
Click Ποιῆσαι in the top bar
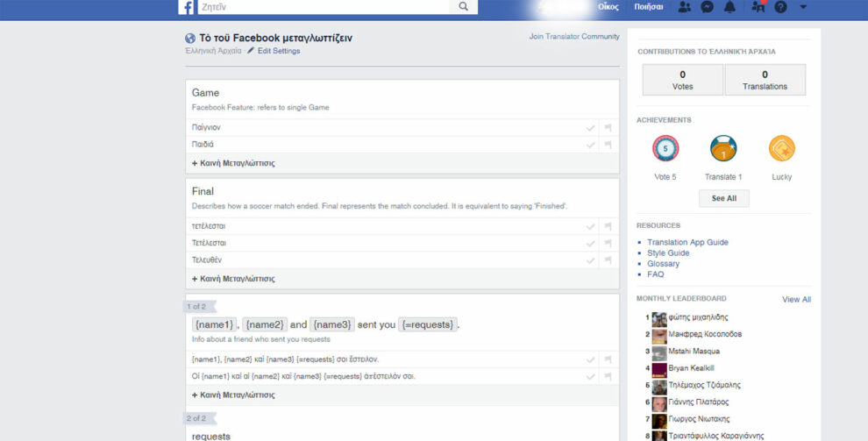(x=649, y=7)
